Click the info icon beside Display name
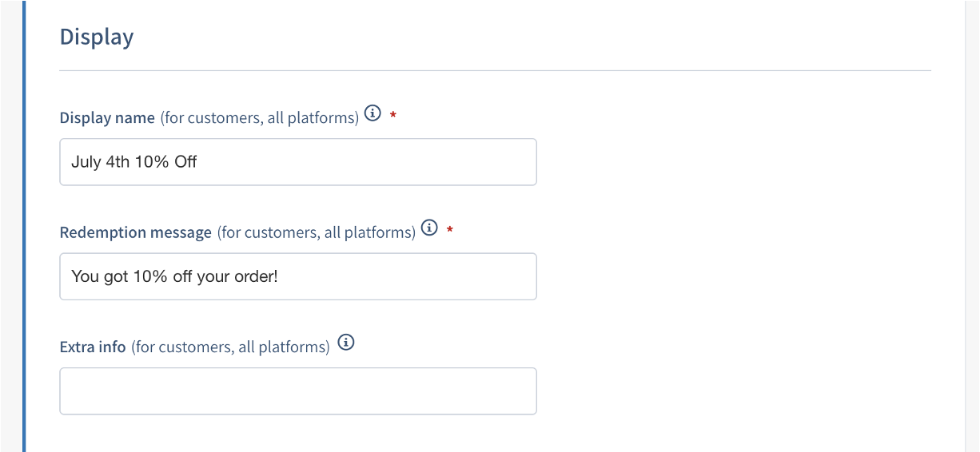 [x=372, y=113]
